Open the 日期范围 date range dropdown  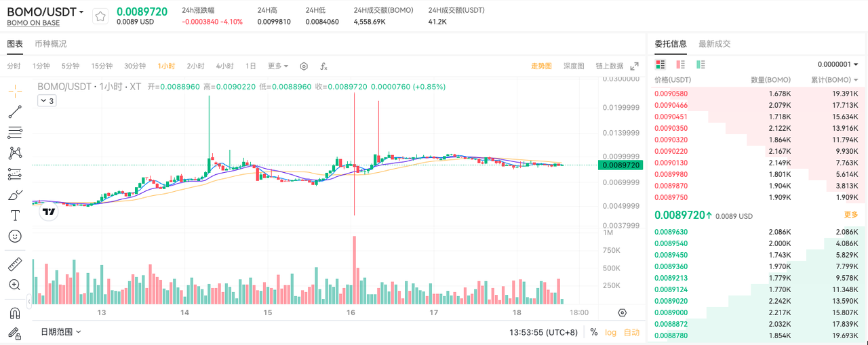(60, 332)
